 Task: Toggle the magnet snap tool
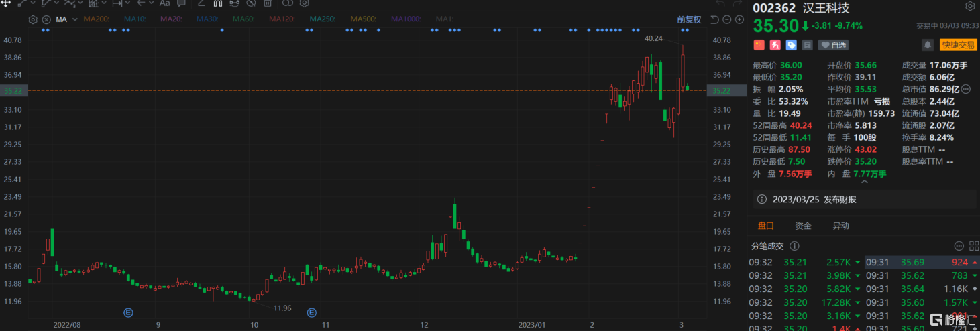218,3
